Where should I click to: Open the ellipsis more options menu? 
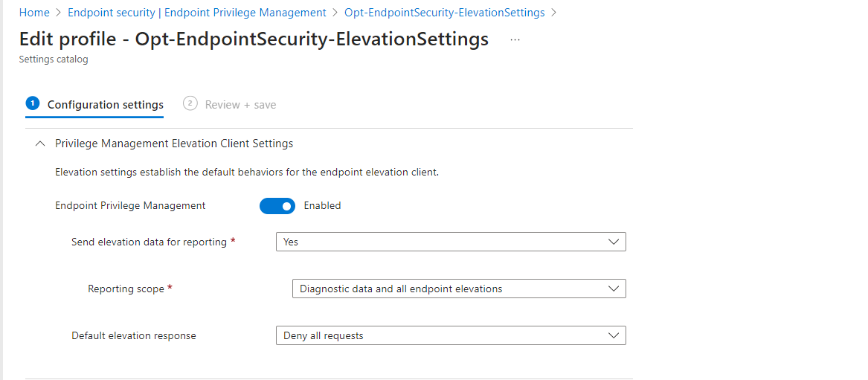(515, 39)
